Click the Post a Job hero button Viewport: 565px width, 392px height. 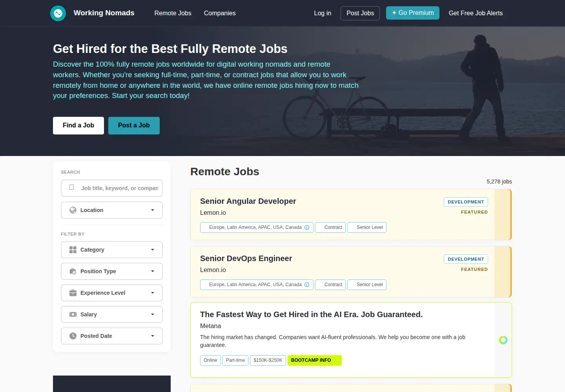click(x=134, y=125)
